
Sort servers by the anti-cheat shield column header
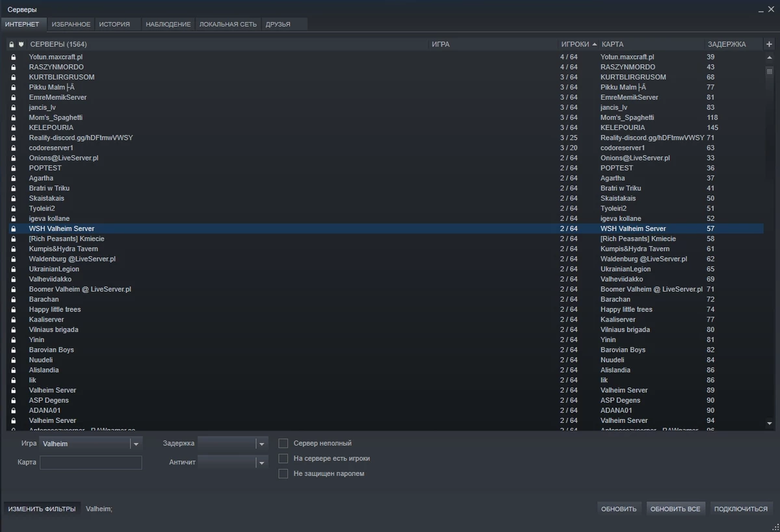[x=21, y=44]
